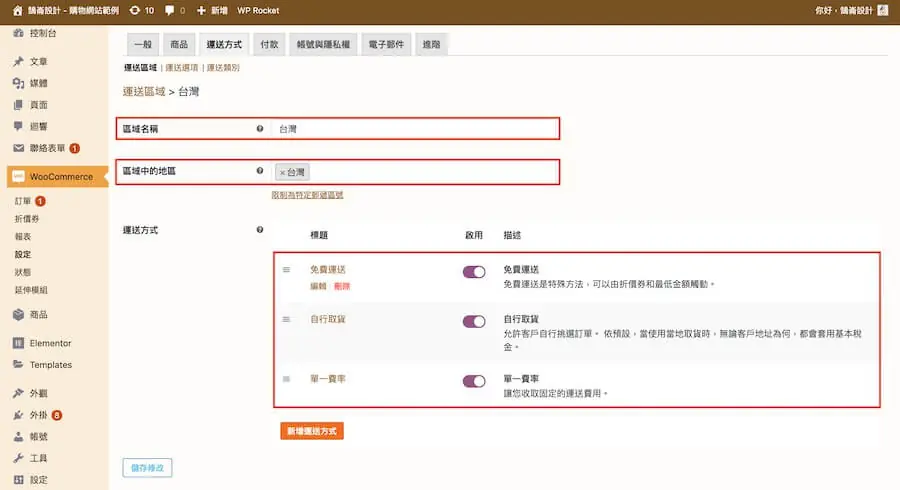The height and width of the screenshot is (490, 900).
Task: Click the comment icon next to 迴響
Action: [18, 126]
